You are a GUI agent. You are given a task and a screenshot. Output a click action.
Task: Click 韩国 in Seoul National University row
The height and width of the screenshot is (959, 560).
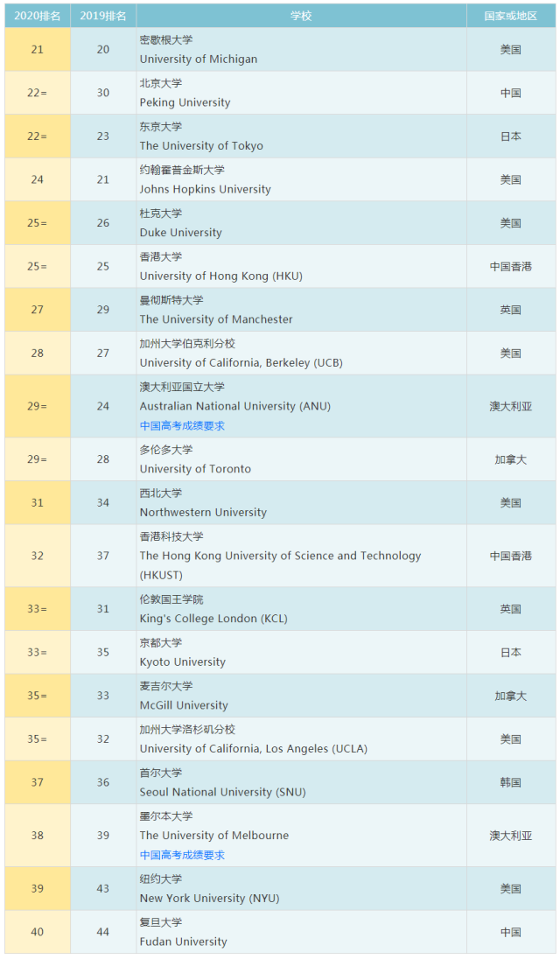tap(511, 782)
